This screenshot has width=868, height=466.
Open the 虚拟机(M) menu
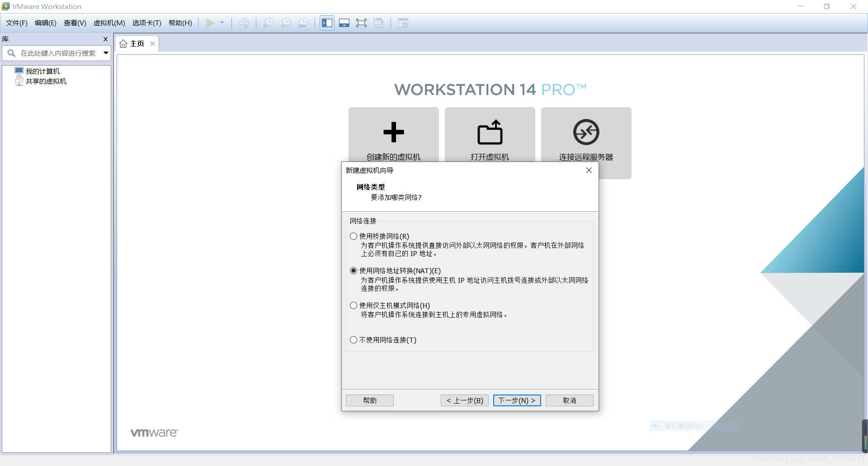tap(109, 23)
